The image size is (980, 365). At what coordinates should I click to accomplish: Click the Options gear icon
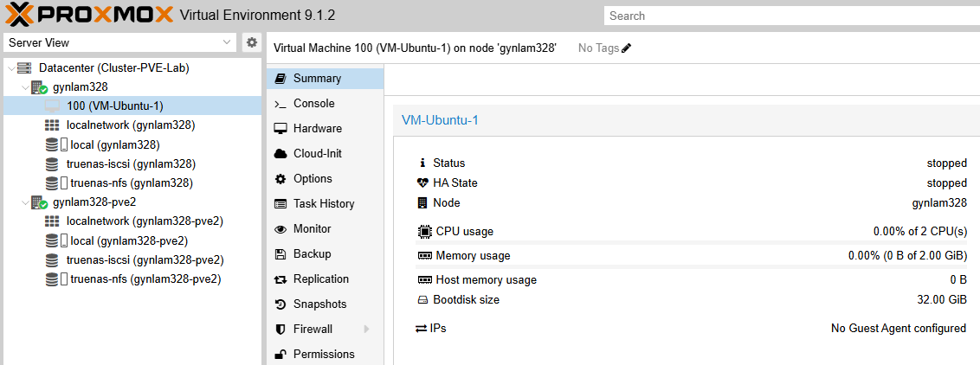click(280, 179)
